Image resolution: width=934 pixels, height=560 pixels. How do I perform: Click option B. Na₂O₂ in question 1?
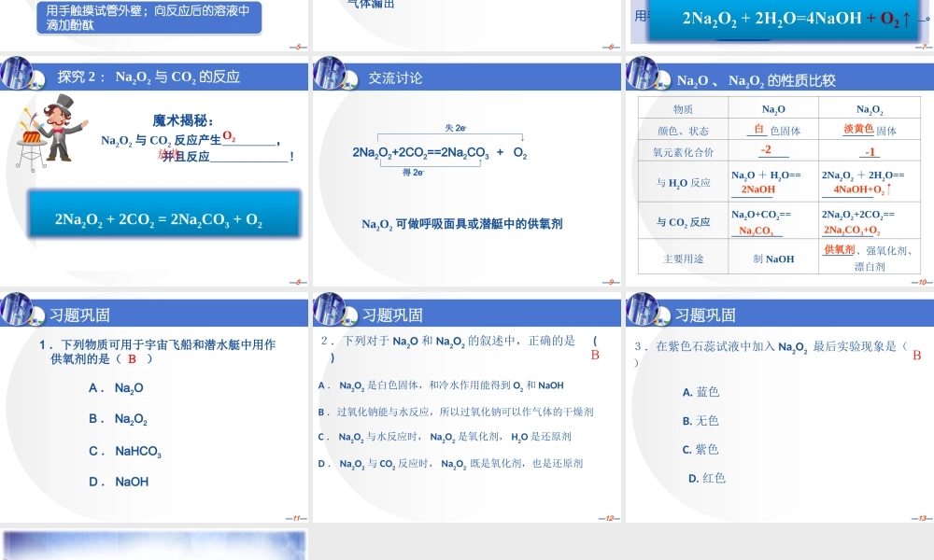point(118,419)
